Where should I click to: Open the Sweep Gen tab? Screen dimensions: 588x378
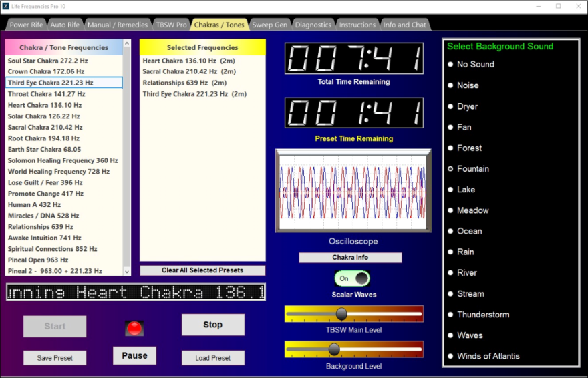click(269, 25)
